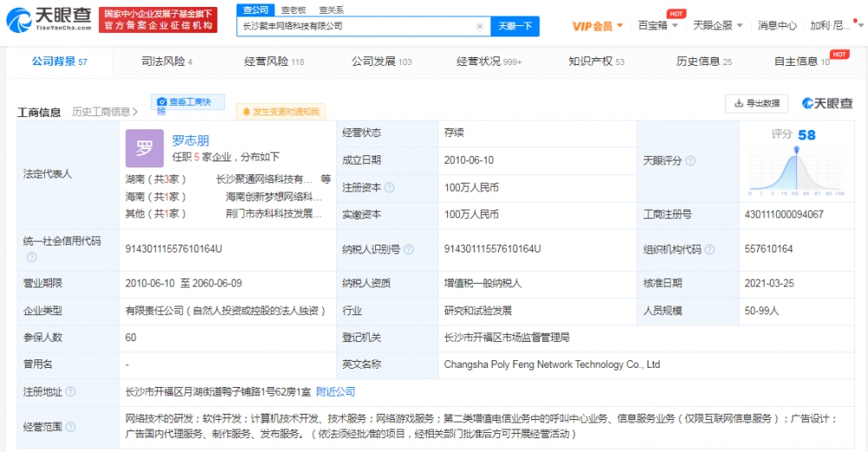This screenshot has width=868, height=452.
Task: Click 等 to show more Hunan companies
Action: click(325, 180)
